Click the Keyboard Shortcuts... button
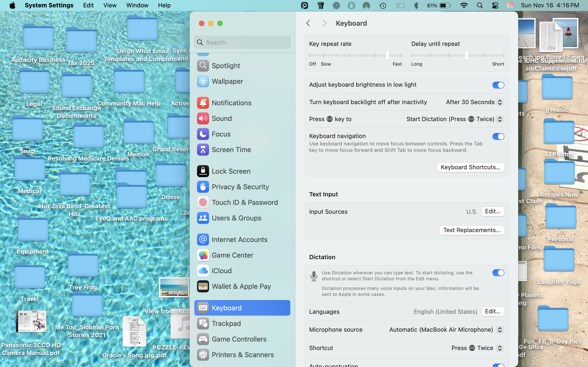Viewport: 588px width, 367px height. tap(470, 167)
